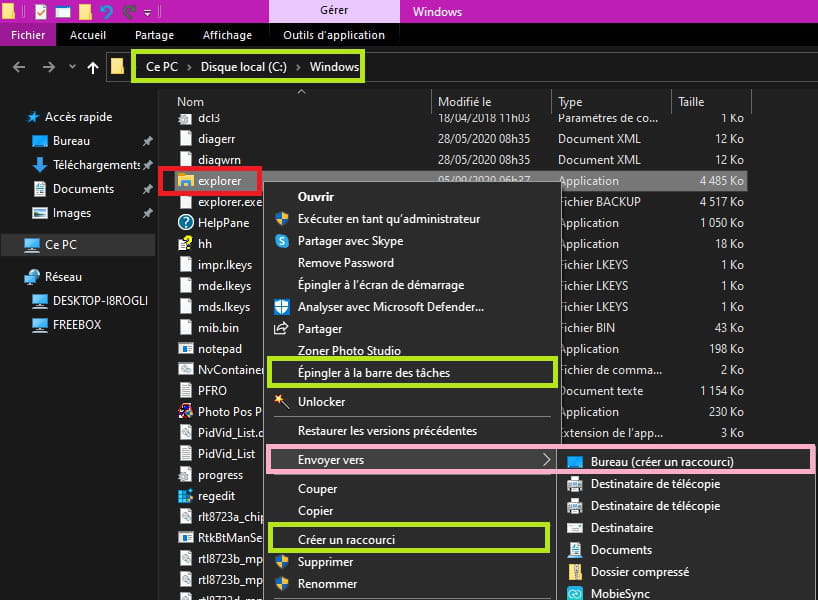Viewport: 818px width, 600px height.
Task: Click the Dossier compressé zip folder icon
Action: 575,572
